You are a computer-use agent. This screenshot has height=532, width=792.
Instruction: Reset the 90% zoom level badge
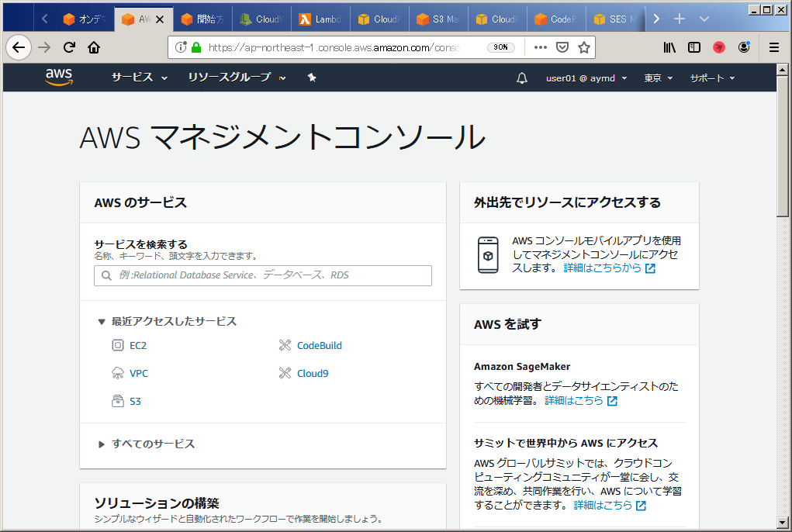point(501,47)
